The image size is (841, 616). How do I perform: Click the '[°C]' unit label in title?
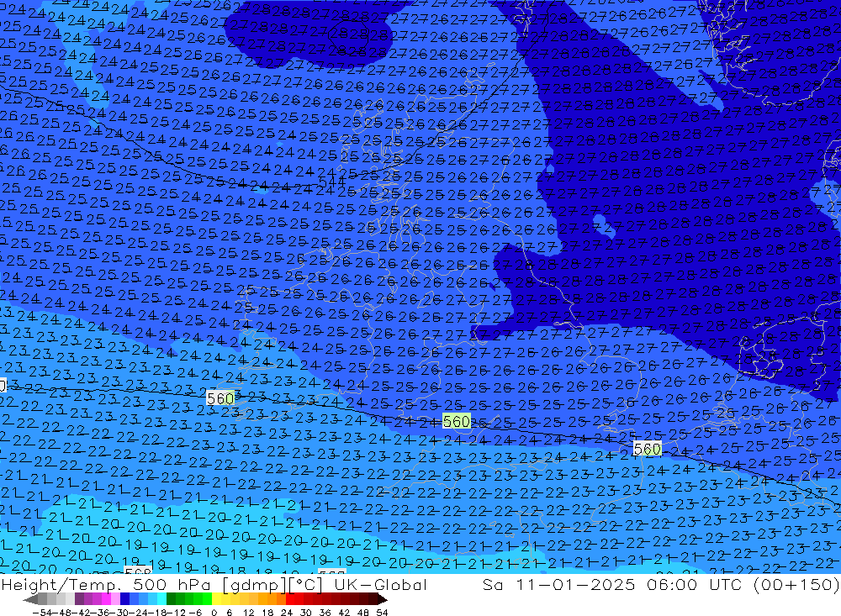coord(306,584)
